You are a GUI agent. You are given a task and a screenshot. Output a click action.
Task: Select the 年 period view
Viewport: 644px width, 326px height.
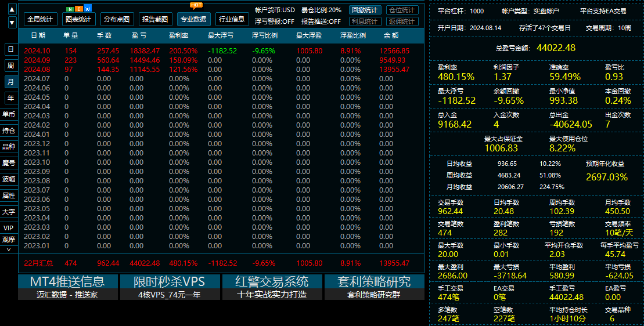(x=11, y=98)
